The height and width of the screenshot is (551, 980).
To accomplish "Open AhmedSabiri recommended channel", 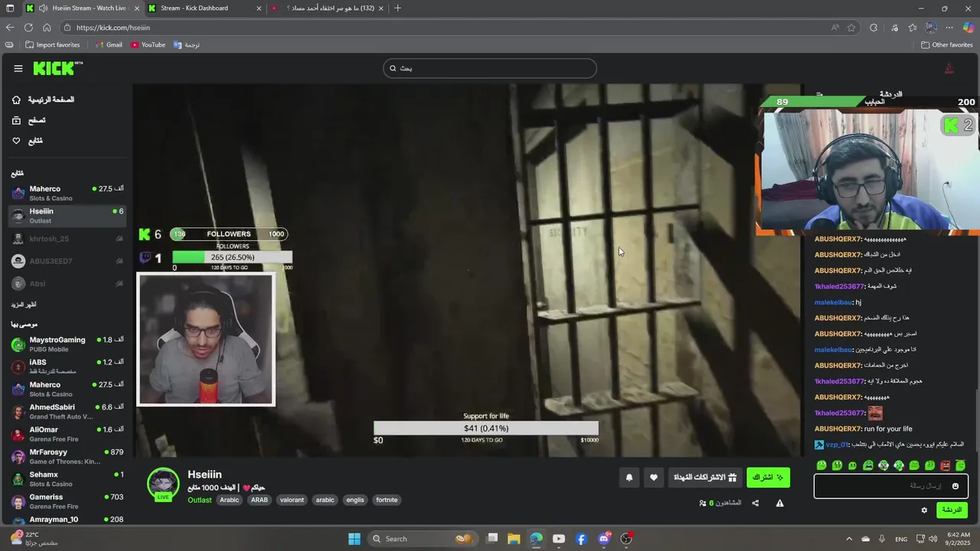I will 67,412.
